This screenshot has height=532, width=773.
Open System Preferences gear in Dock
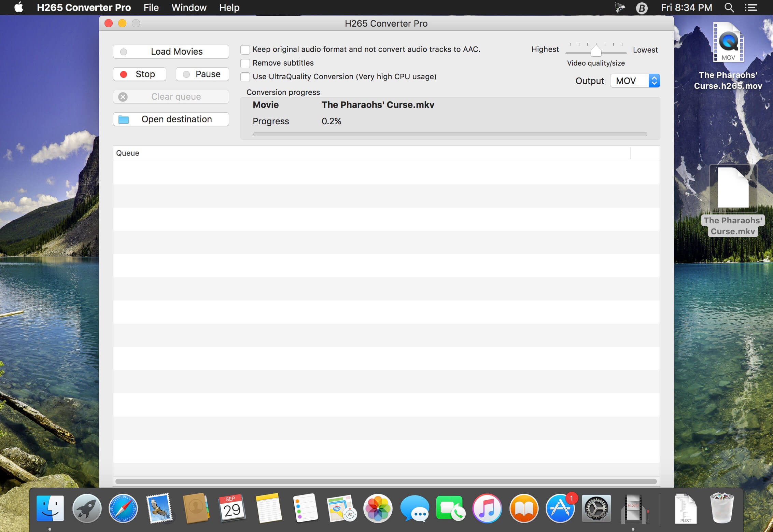[596, 508]
